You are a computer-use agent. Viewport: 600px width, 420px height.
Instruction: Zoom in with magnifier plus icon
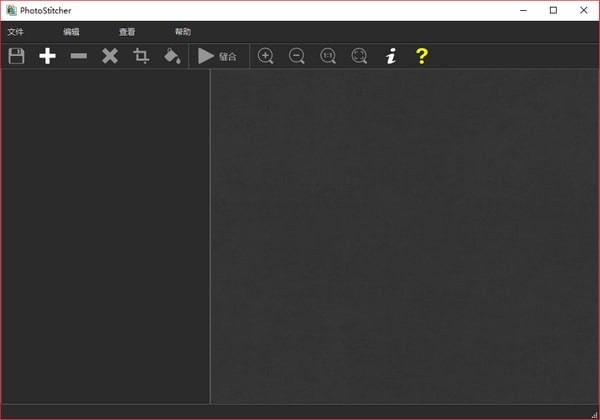tap(266, 56)
